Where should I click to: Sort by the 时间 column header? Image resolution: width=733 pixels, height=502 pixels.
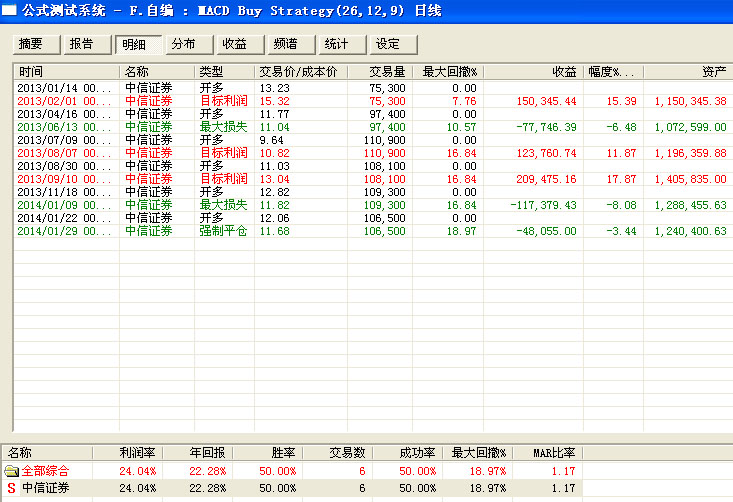pyautogui.click(x=66, y=72)
